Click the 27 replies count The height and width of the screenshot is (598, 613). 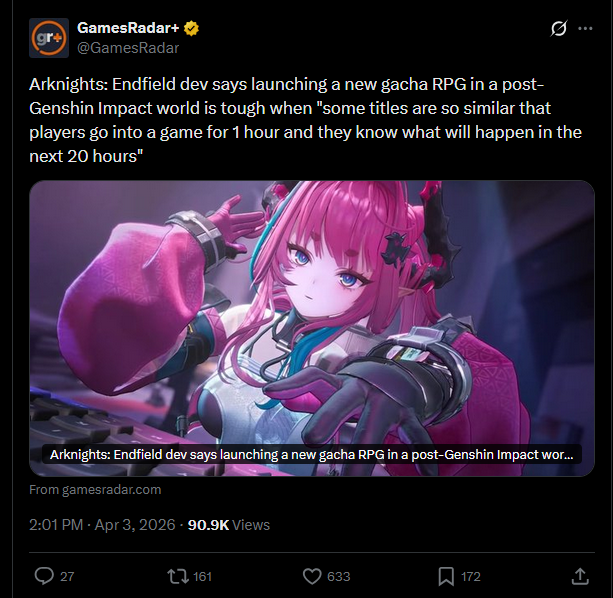click(67, 577)
